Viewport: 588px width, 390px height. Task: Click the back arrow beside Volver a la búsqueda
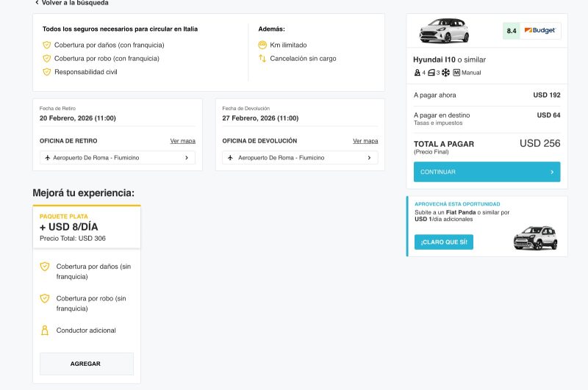pos(37,3)
